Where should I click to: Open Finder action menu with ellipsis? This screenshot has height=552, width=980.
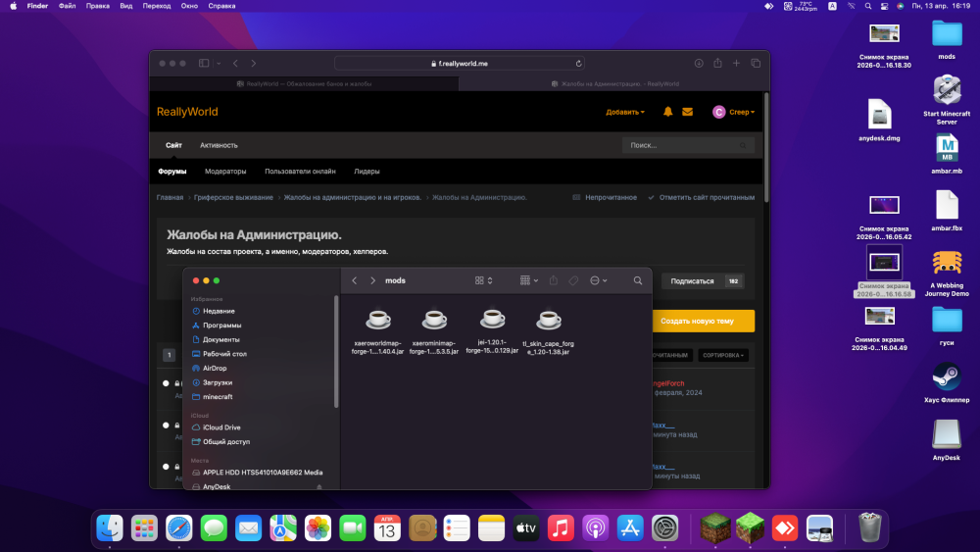[x=598, y=280]
